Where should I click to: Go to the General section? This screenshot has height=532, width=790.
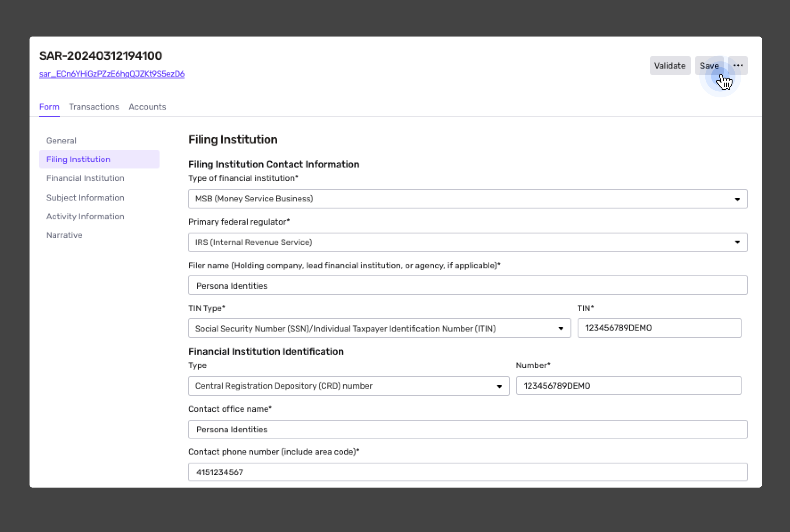coord(61,141)
